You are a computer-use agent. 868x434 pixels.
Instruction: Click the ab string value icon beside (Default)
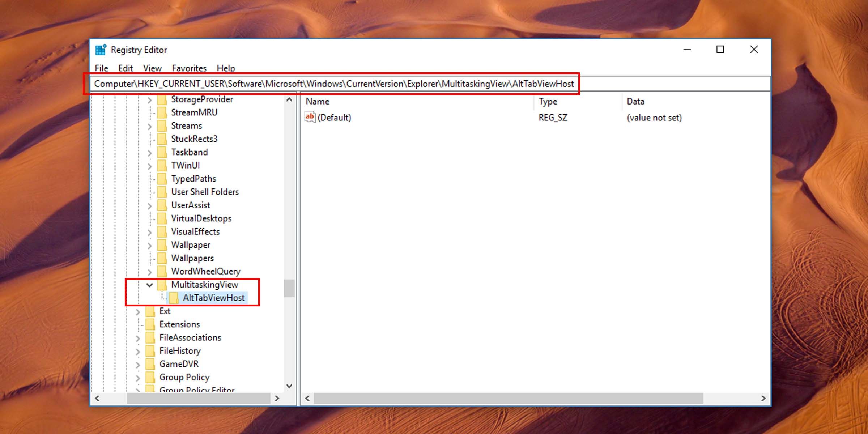pos(310,117)
